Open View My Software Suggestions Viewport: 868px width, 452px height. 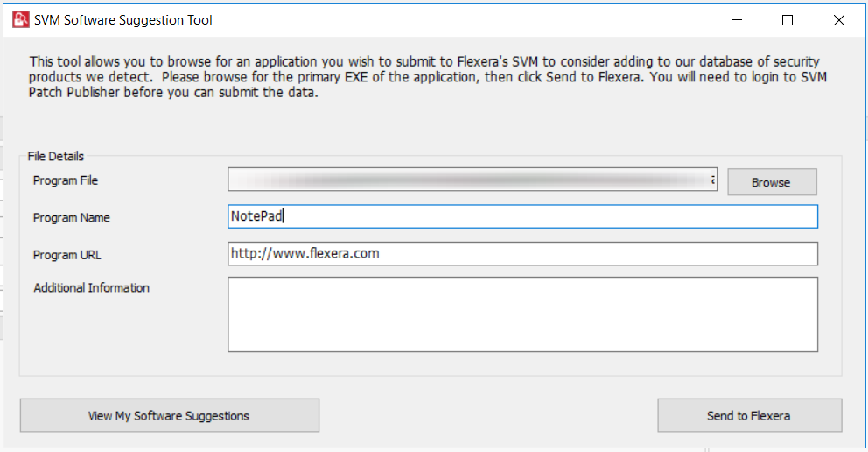pyautogui.click(x=170, y=415)
